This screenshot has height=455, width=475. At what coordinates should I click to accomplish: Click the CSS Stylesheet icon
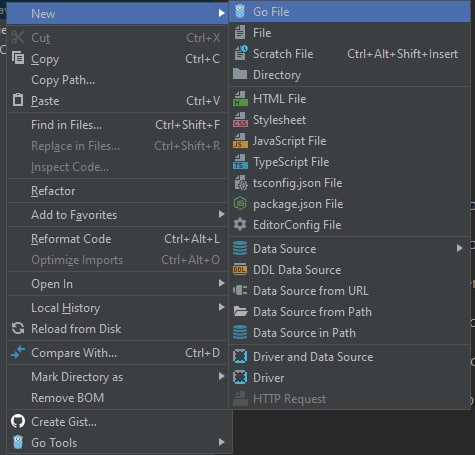(240, 120)
